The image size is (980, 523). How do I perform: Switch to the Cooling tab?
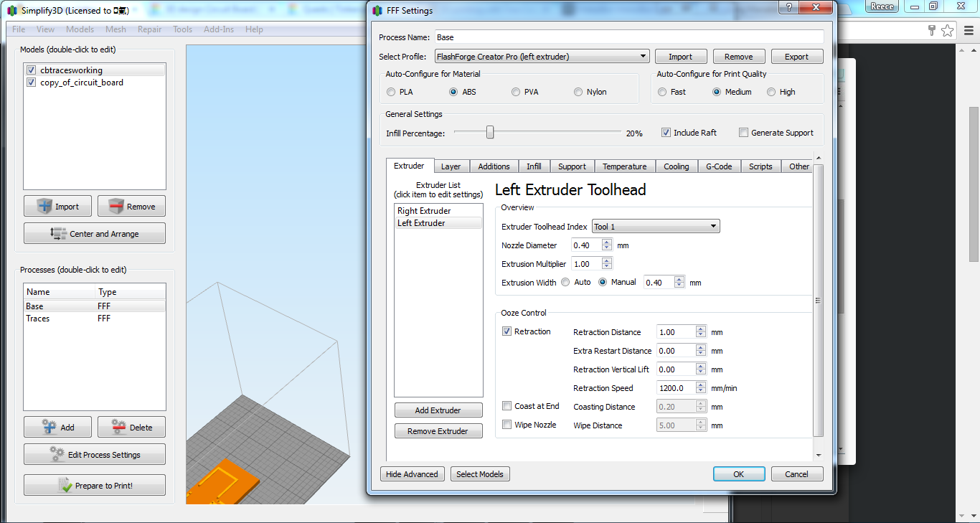[677, 166]
